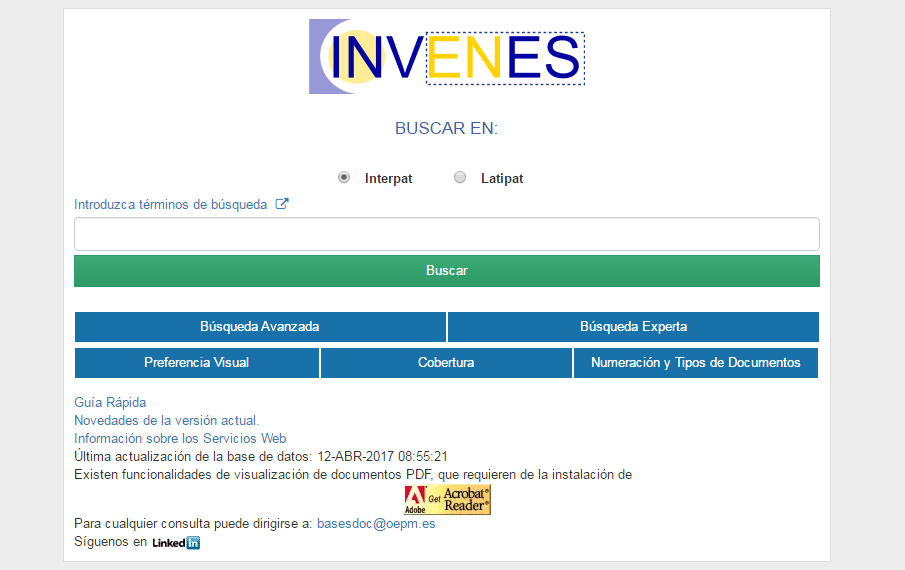
Task: Click the Latipat label text
Action: click(x=502, y=178)
